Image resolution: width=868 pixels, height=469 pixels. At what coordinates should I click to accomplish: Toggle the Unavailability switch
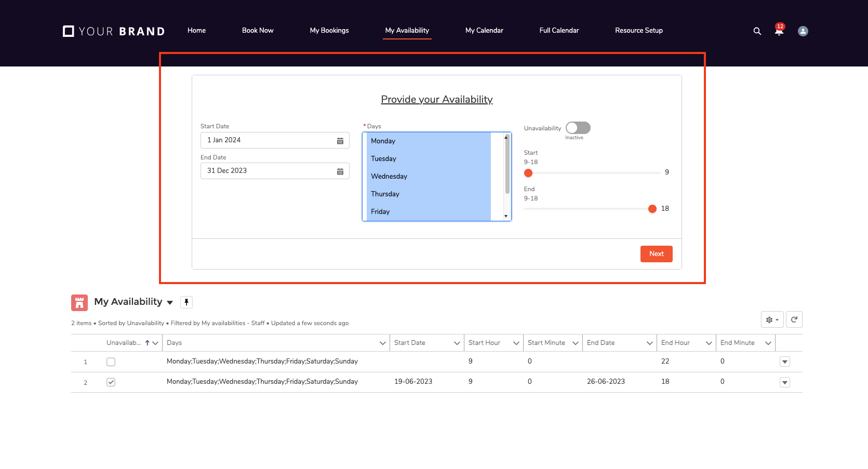click(x=578, y=128)
